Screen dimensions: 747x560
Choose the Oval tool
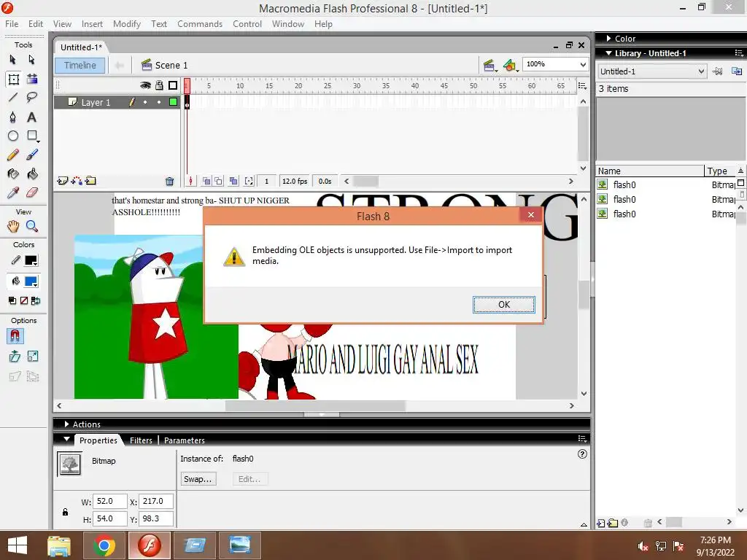(x=13, y=136)
